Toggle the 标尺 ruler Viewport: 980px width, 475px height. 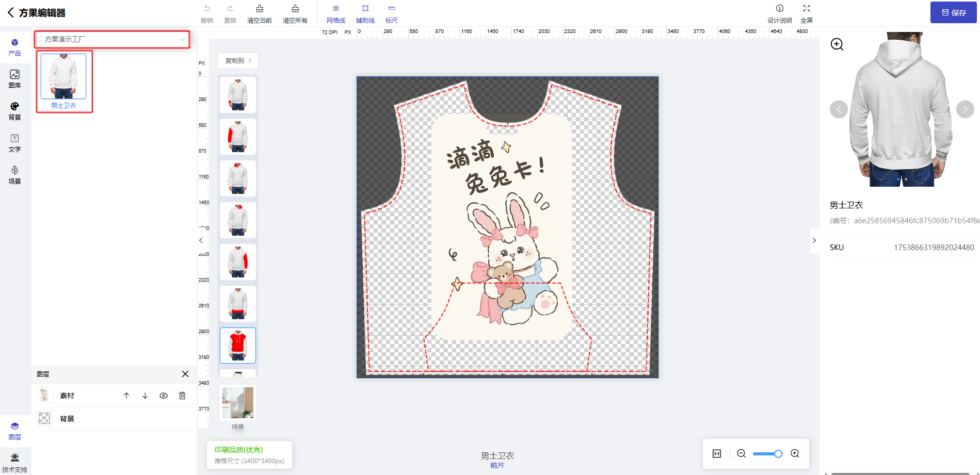pos(392,14)
